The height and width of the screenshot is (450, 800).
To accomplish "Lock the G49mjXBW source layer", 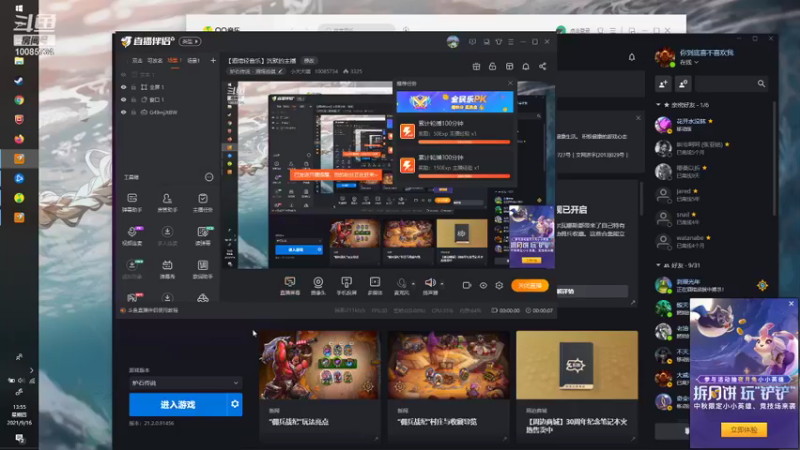I will point(134,112).
